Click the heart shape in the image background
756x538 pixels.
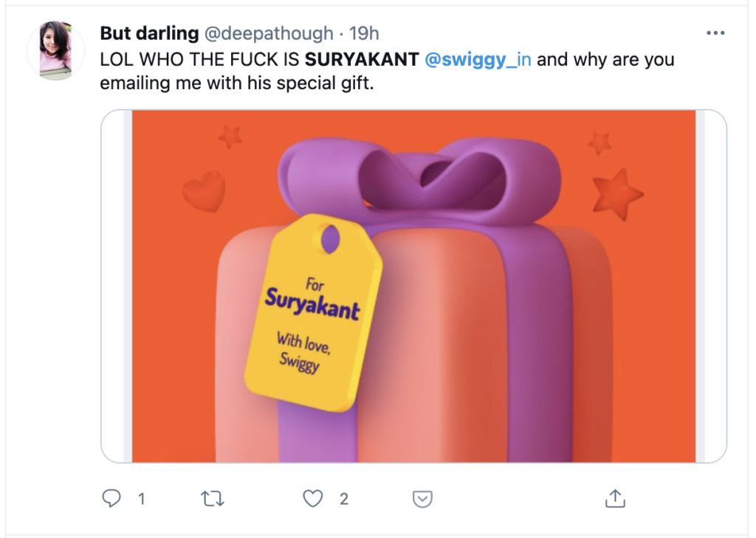(204, 190)
